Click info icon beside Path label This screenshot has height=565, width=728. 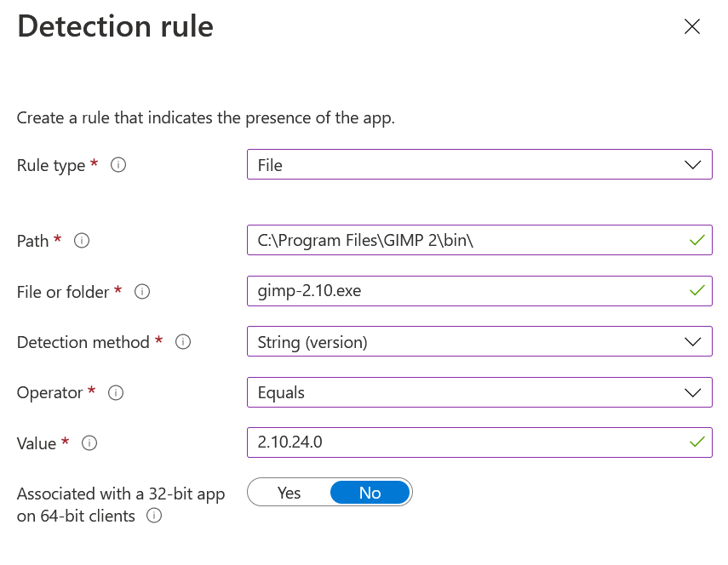point(82,241)
